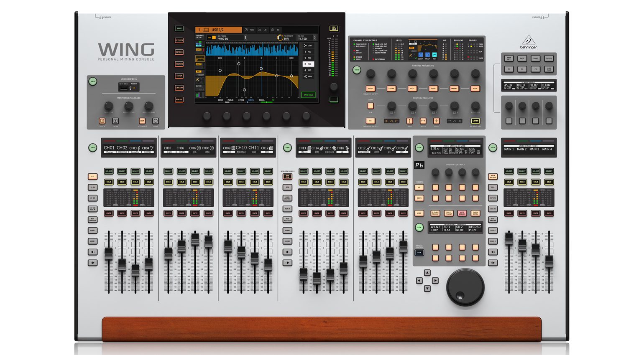Mute channel CH04
This screenshot has width=644, height=355.
(x=149, y=213)
